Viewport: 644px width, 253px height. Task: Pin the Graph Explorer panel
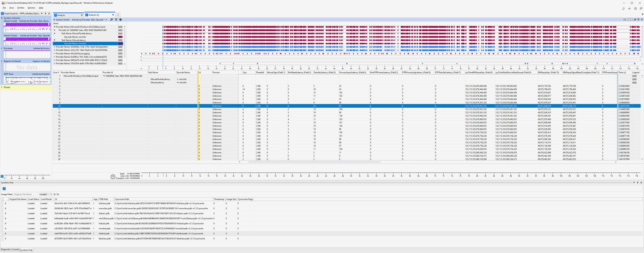click(x=45, y=14)
